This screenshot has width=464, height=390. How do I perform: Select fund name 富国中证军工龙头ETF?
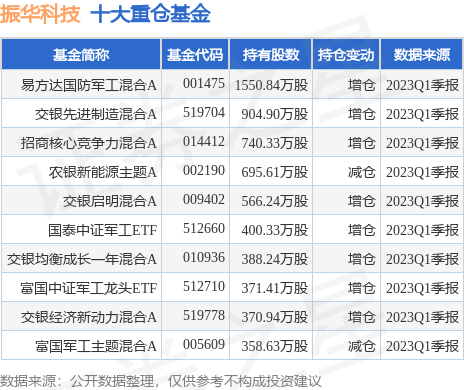[88, 288]
